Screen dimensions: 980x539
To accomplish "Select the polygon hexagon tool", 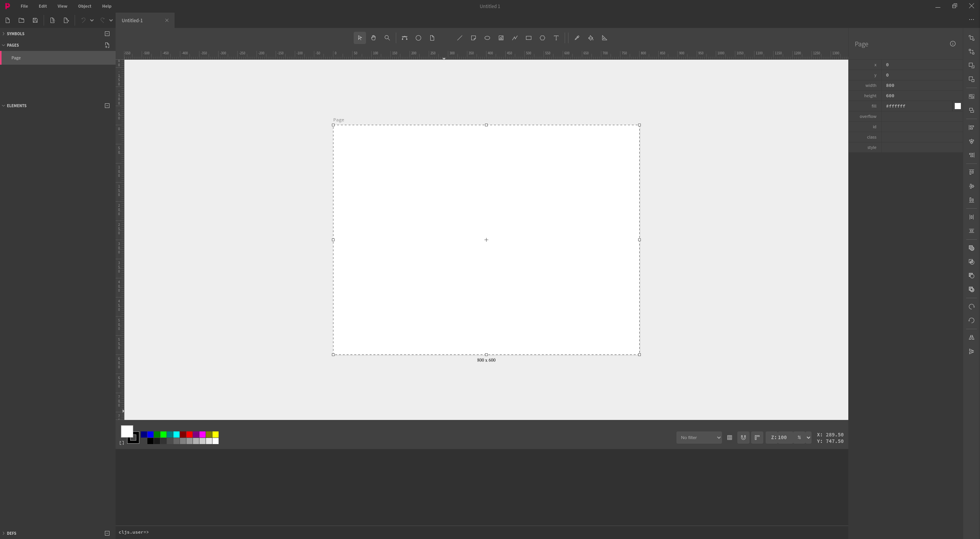I will click(x=542, y=38).
